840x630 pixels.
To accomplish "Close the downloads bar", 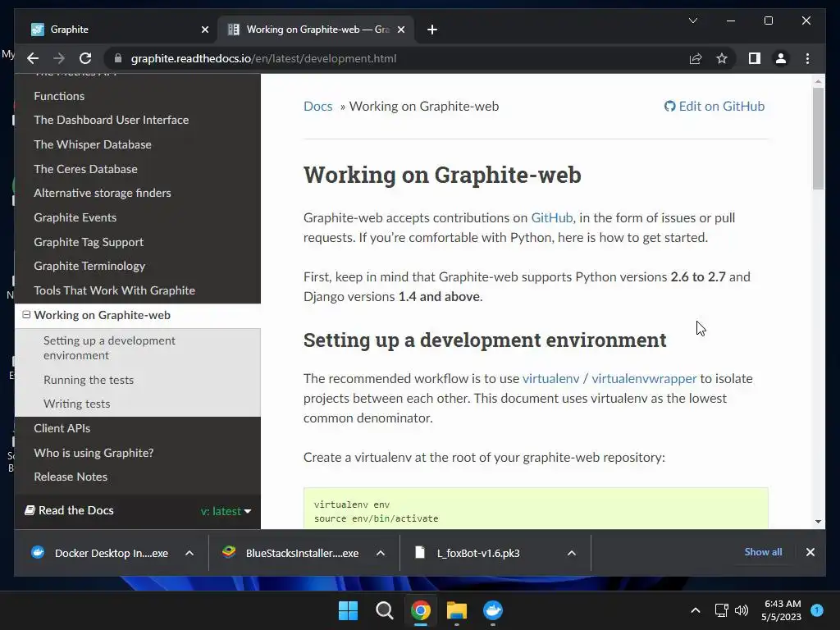I will pyautogui.click(x=810, y=552).
